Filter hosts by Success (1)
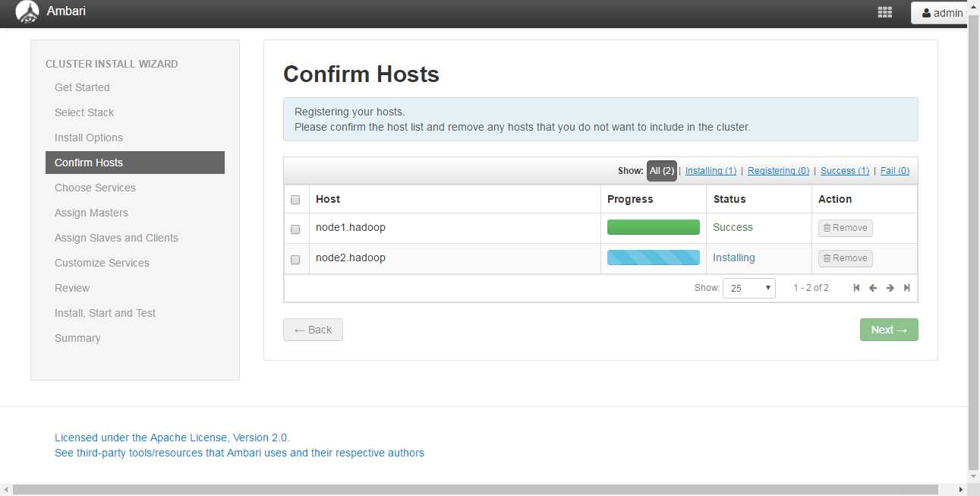Screen dimensions: 980x496 pyautogui.click(x=845, y=171)
